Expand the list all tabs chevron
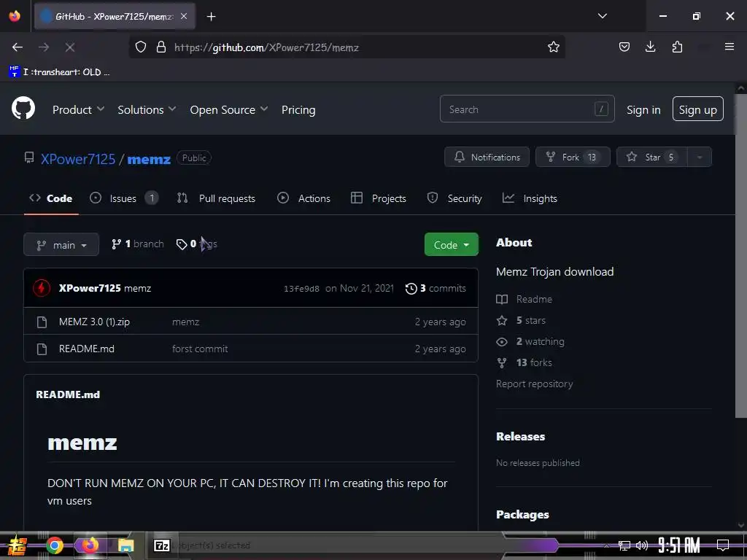Image resolution: width=747 pixels, height=560 pixels. (x=602, y=16)
